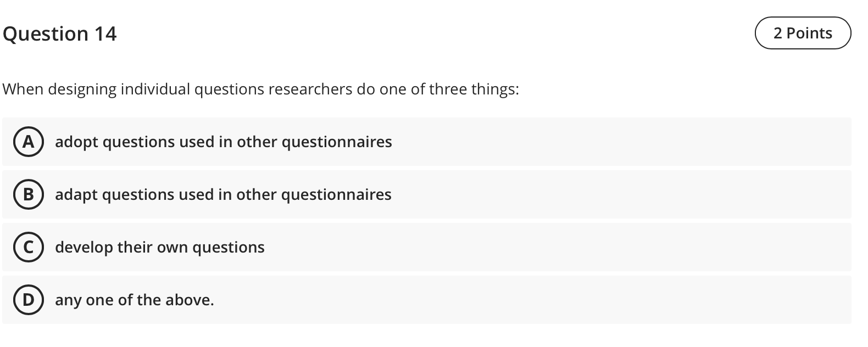Choose answer any one of the above
Image resolution: width=868 pixels, height=347 pixels.
click(x=134, y=300)
